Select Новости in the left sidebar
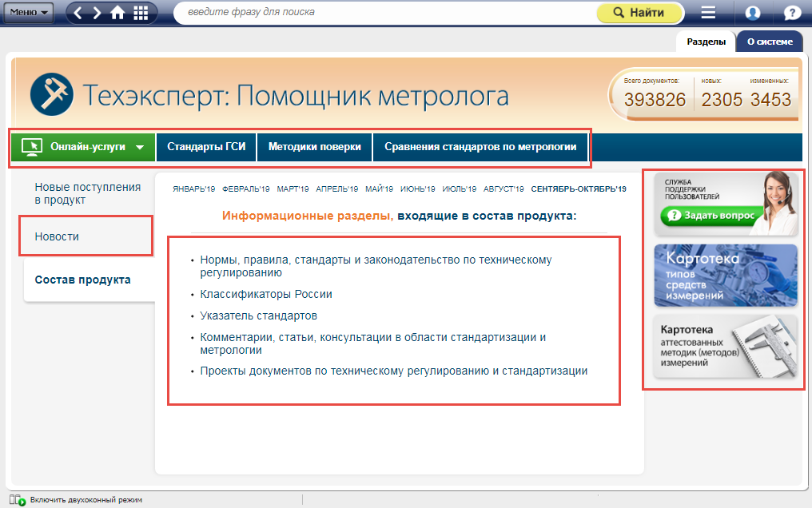 pyautogui.click(x=57, y=236)
